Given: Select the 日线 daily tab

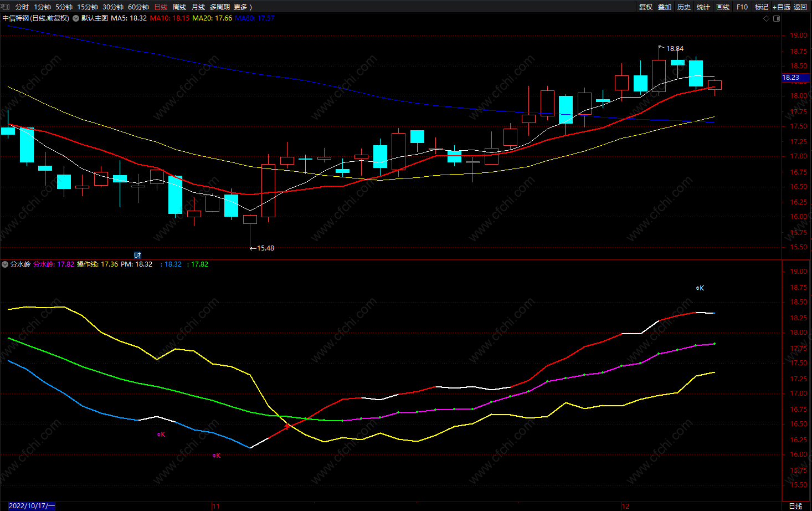Looking at the screenshot, I should point(161,7).
